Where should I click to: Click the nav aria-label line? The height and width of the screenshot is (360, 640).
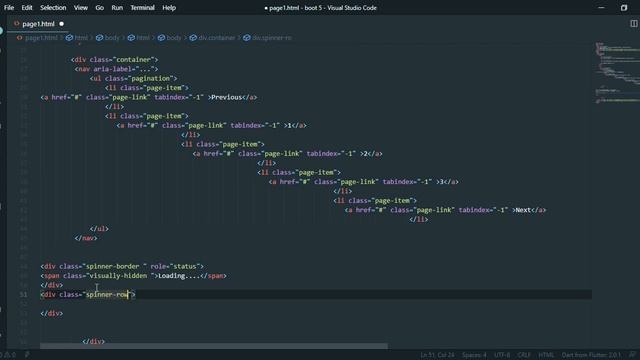pos(116,69)
